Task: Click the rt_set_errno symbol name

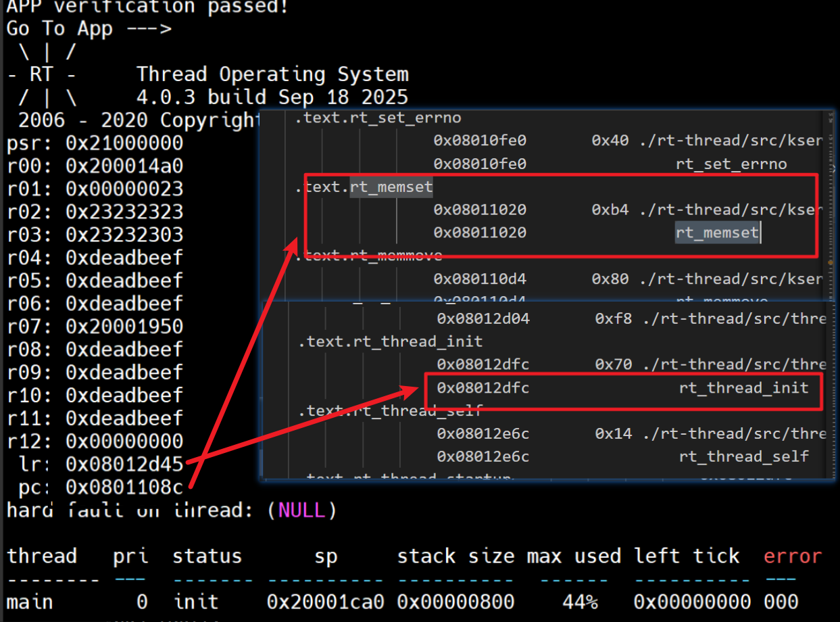Action: 731,164
